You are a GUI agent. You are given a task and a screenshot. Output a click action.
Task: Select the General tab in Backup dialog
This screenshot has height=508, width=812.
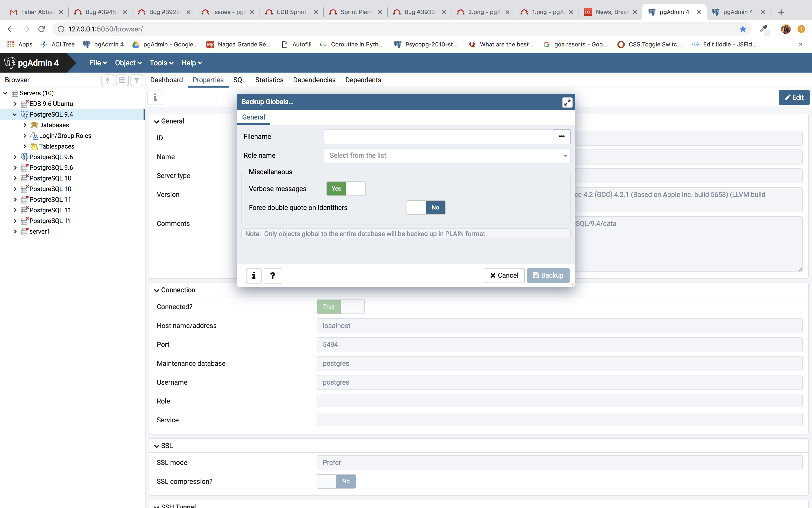tap(253, 117)
